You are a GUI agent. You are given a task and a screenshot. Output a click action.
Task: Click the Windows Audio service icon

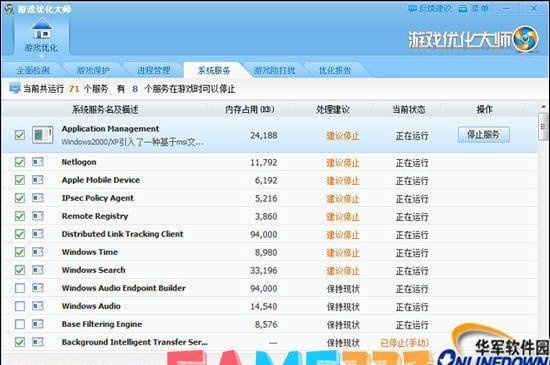[38, 306]
